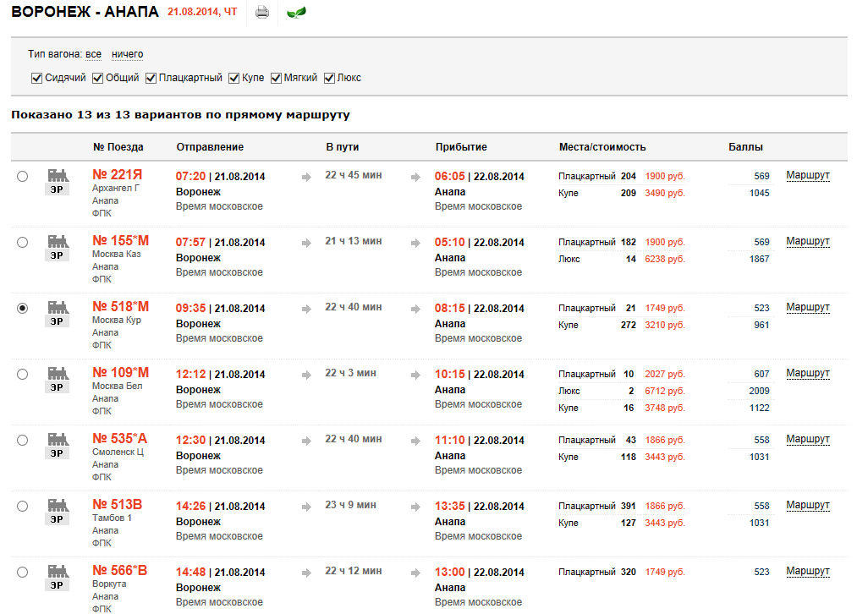868x614 pixels.
Task: Click arrival time 10:15
Action: (x=449, y=374)
